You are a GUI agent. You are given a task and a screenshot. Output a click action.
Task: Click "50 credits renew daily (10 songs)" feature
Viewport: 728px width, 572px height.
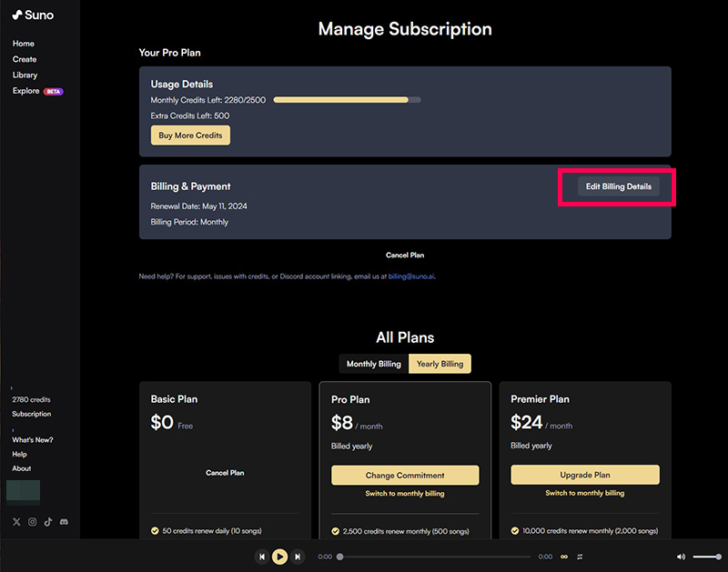(212, 531)
